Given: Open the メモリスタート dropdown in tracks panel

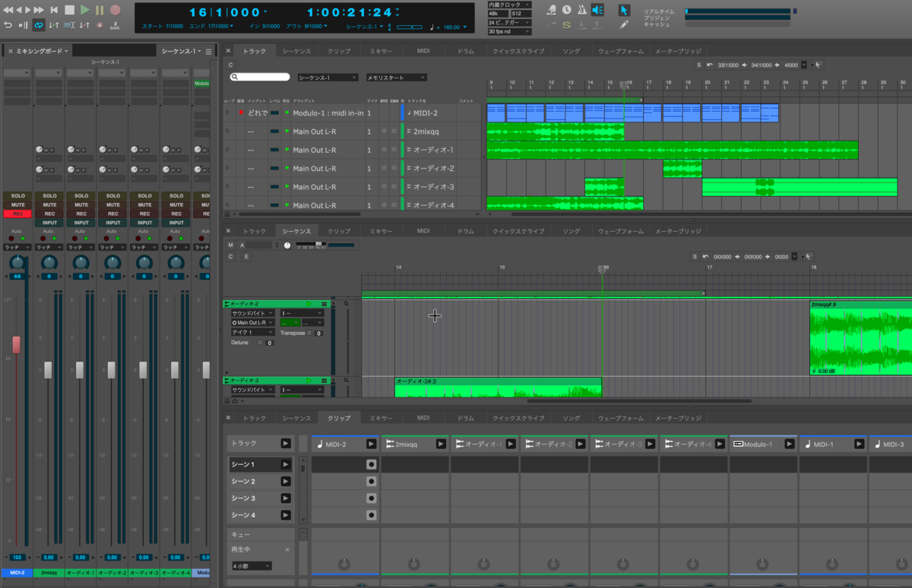Looking at the screenshot, I should [396, 77].
